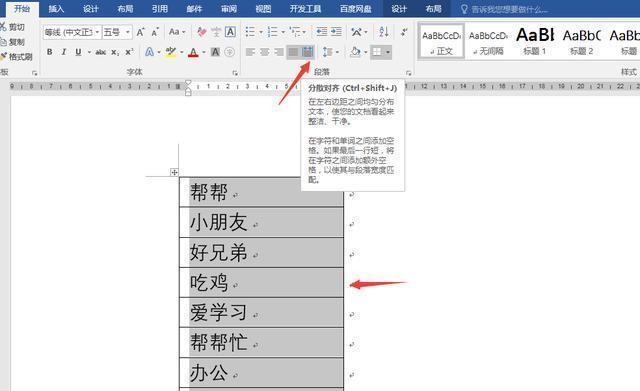The image size is (640, 391).
Task: Open the Clipboard pane launcher
Action: pyautogui.click(x=35, y=73)
